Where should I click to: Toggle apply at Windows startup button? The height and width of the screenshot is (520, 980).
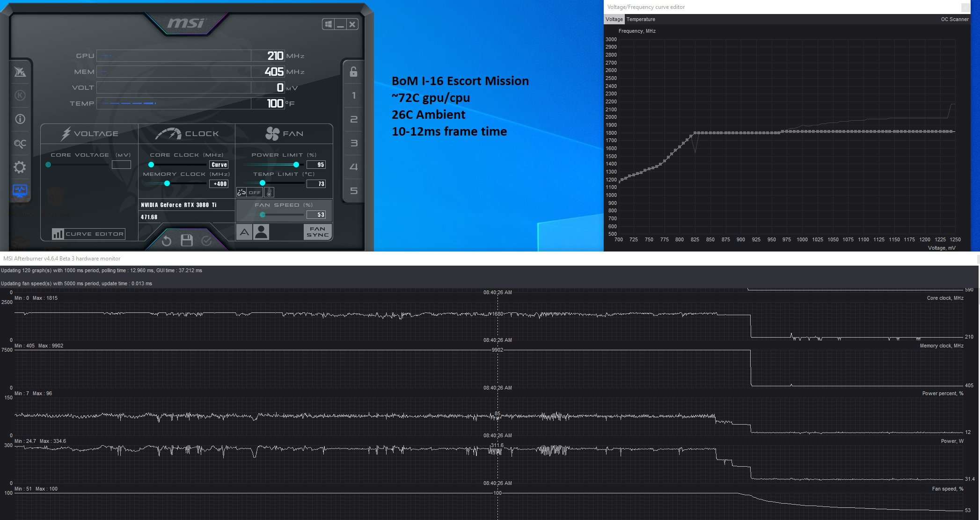[329, 24]
